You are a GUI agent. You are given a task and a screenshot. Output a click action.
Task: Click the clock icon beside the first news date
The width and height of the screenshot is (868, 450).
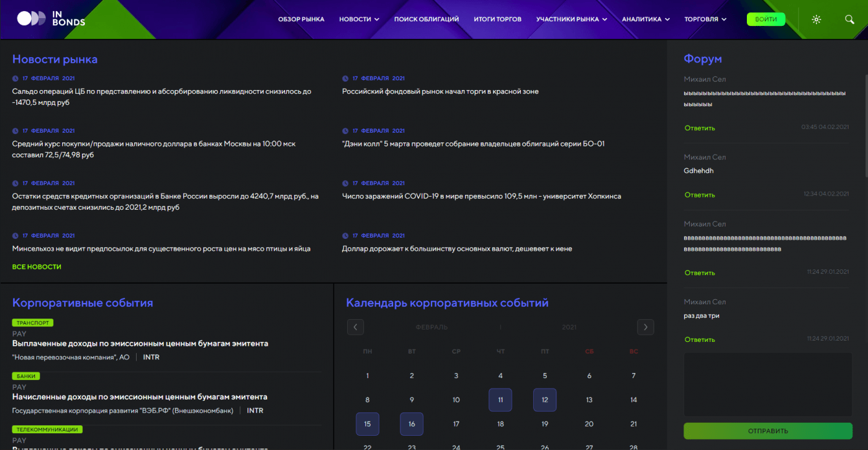point(16,78)
